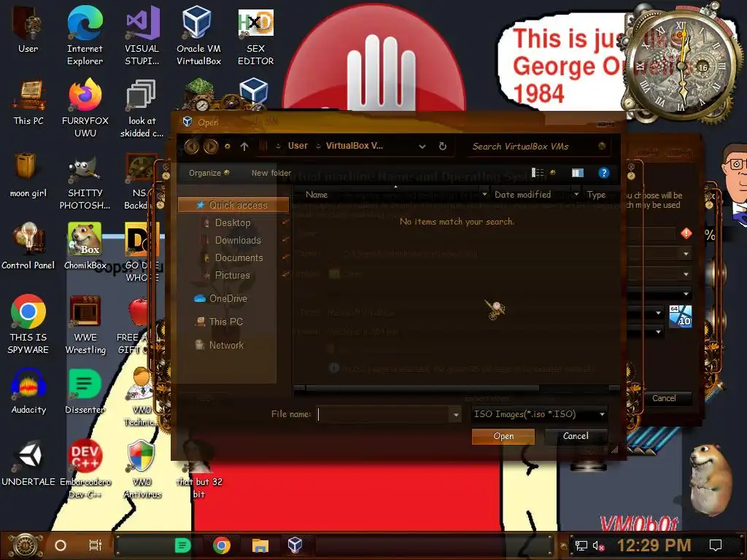
Task: Click the Start button on taskbar
Action: (26, 545)
